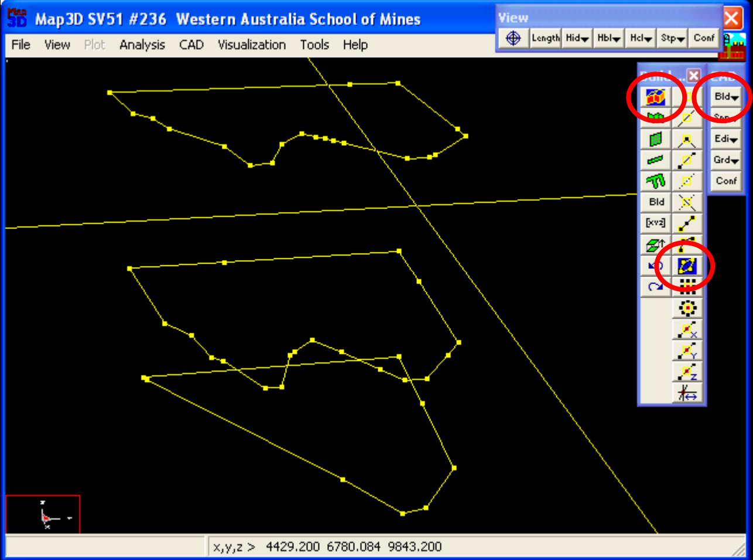
Task: Open the Tools menu
Action: click(x=314, y=45)
